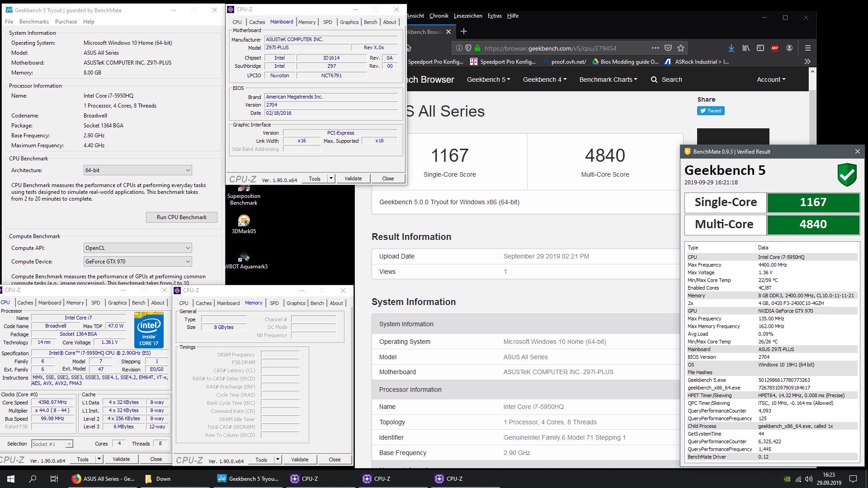The image size is (868, 488).
Task: Open a new Firefox tab
Action: 463,32
